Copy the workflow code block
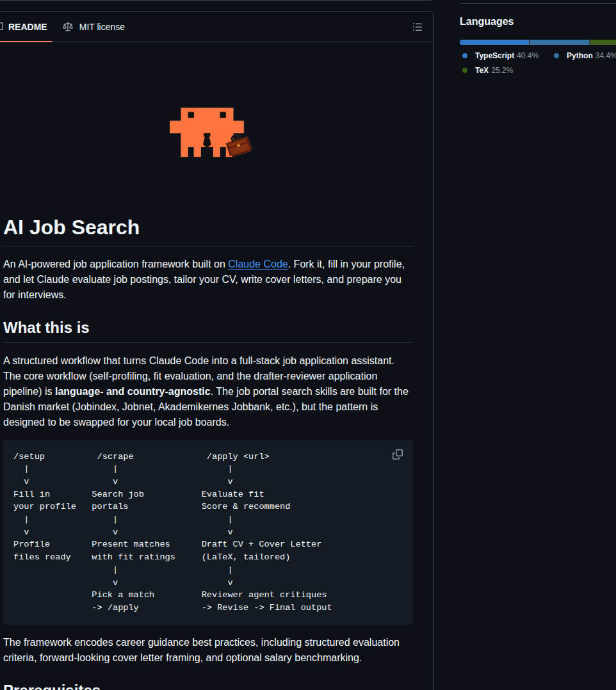Screen dimensions: 616x690 pyautogui.click(x=397, y=454)
